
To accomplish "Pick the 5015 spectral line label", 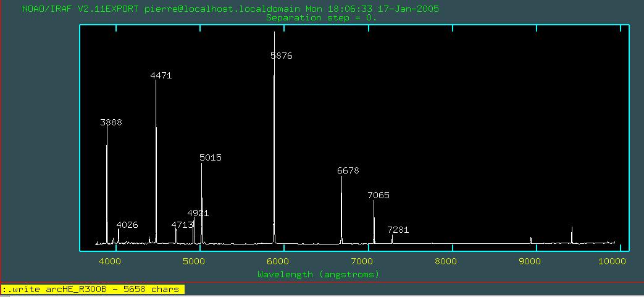I will [211, 157].
